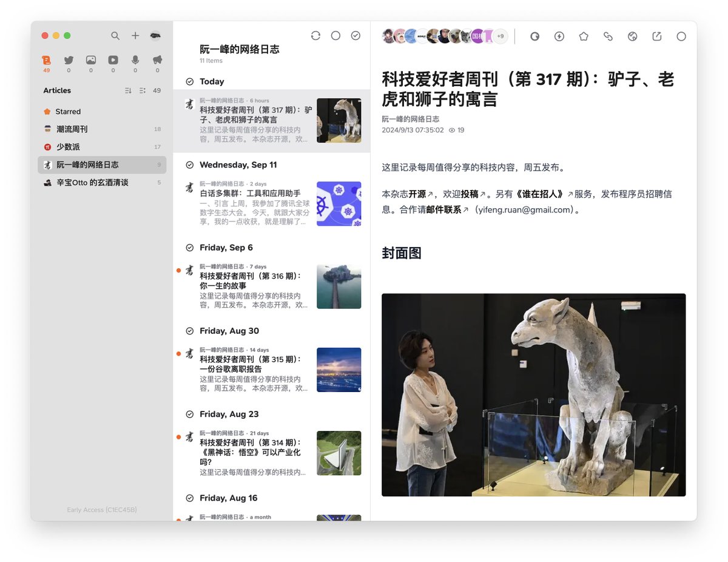Open the search panel
This screenshot has width=728, height=562.
coord(115,36)
